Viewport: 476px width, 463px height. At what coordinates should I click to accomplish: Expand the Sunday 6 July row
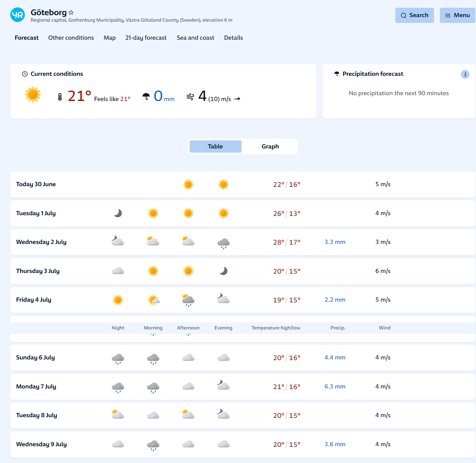[243, 358]
